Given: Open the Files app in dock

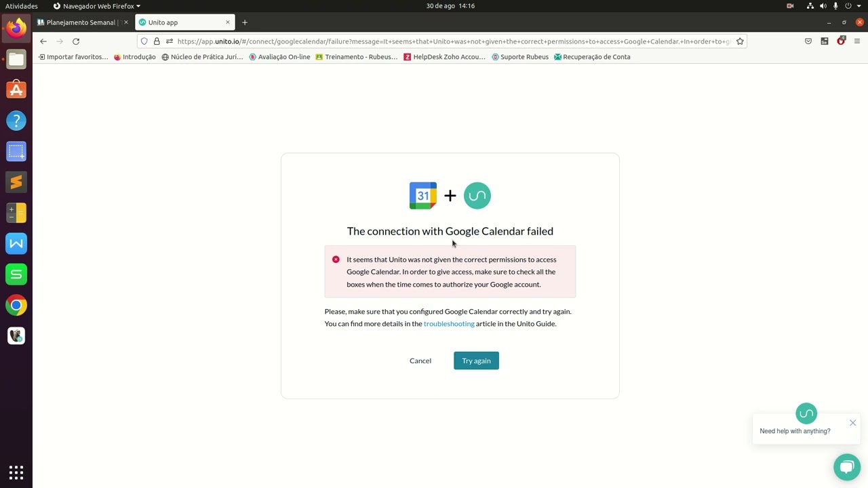Looking at the screenshot, I should pyautogui.click(x=16, y=59).
